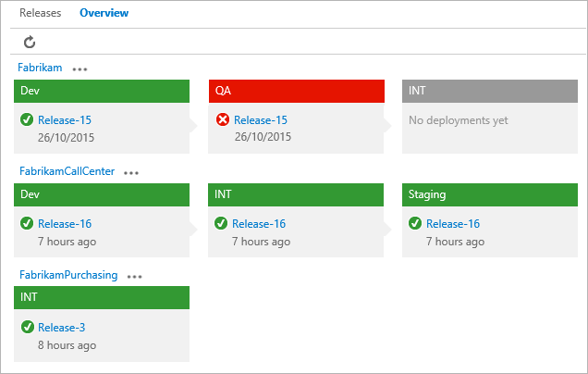
Task: Click the success icon beside Release-3
Action: (28, 327)
